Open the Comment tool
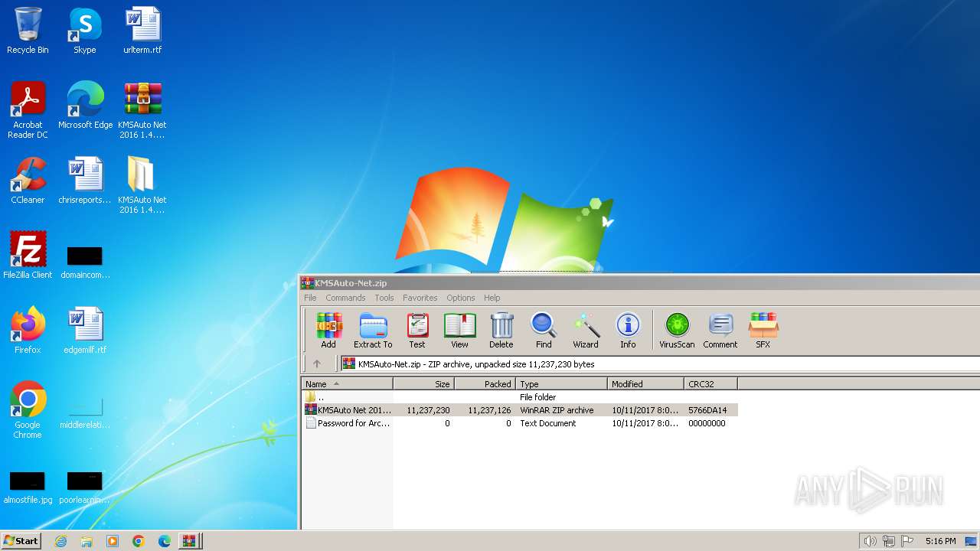Image resolution: width=980 pixels, height=551 pixels. pos(720,331)
